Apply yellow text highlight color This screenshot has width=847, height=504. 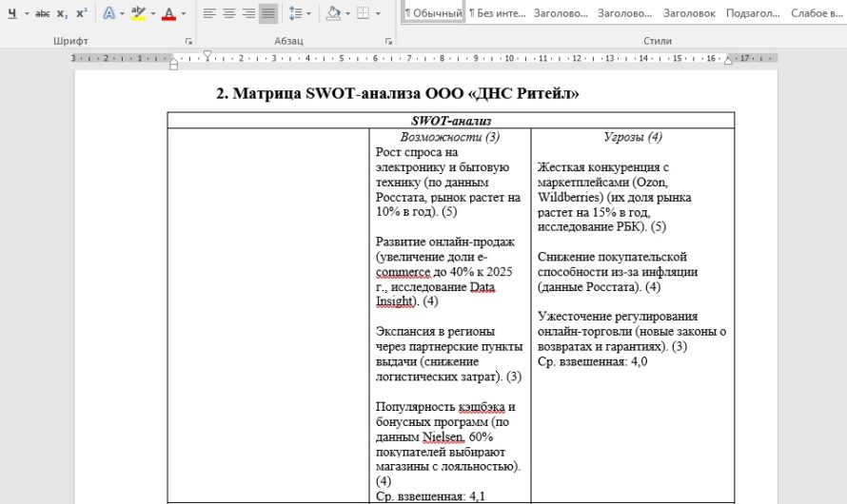138,13
